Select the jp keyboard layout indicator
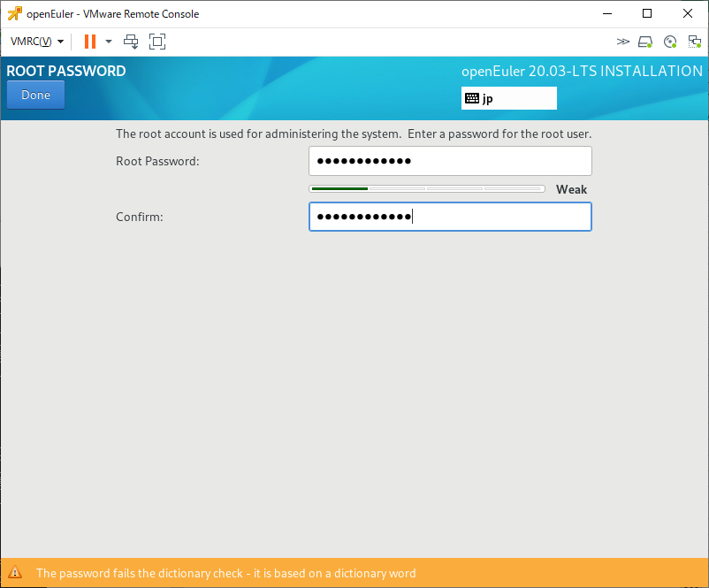This screenshot has height=588, width=709. click(508, 98)
